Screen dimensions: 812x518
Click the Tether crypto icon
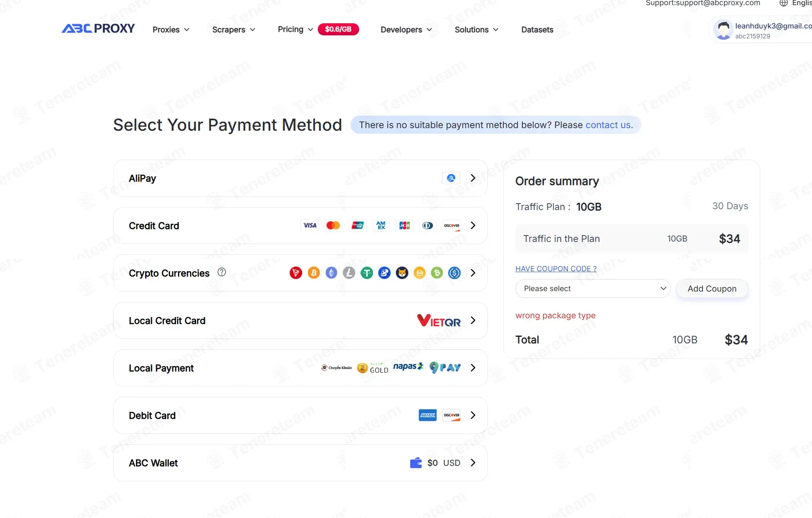click(x=367, y=273)
